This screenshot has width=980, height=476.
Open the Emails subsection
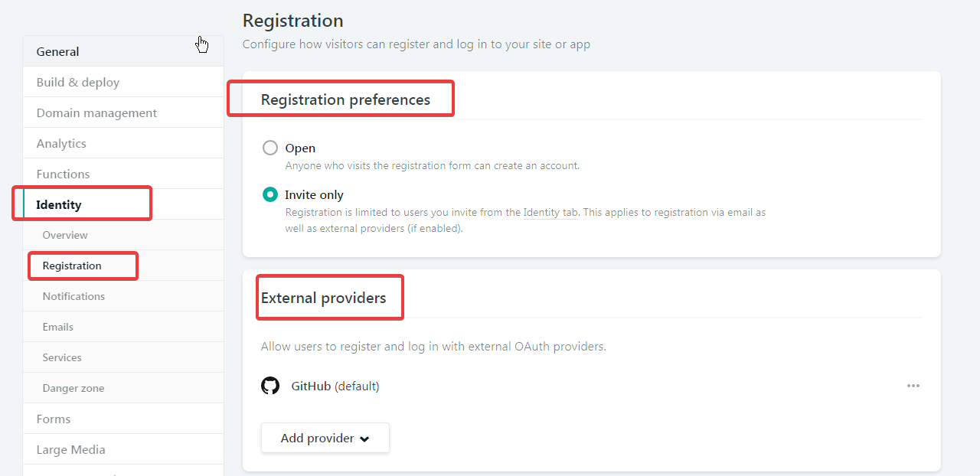click(x=123, y=327)
